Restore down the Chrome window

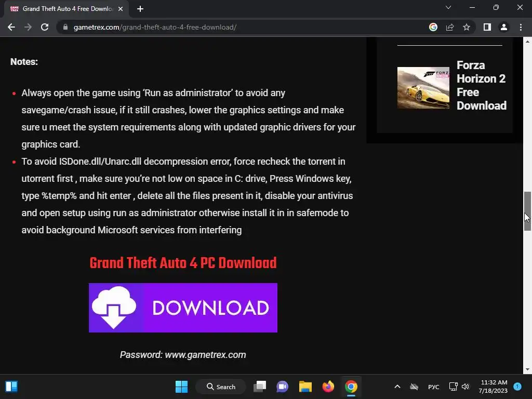coord(496,7)
